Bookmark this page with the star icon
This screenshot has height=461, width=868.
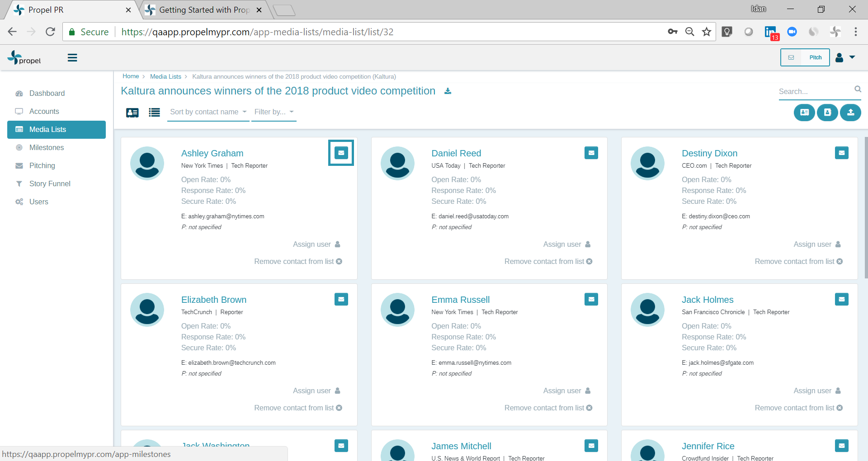click(707, 32)
